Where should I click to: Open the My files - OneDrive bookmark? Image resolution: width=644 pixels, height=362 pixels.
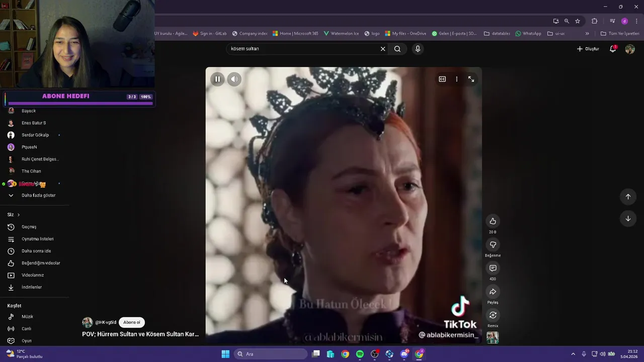pyautogui.click(x=406, y=34)
